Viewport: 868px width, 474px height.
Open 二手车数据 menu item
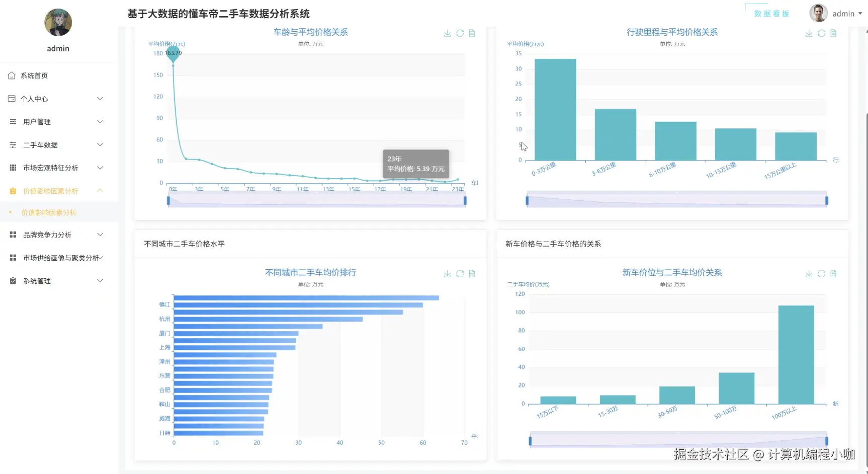[59, 145]
